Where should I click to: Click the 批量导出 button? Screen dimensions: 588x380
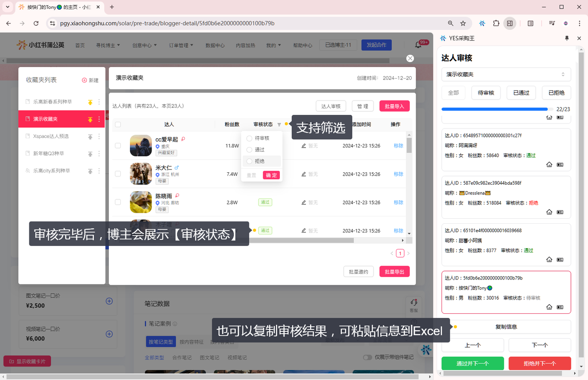394,272
